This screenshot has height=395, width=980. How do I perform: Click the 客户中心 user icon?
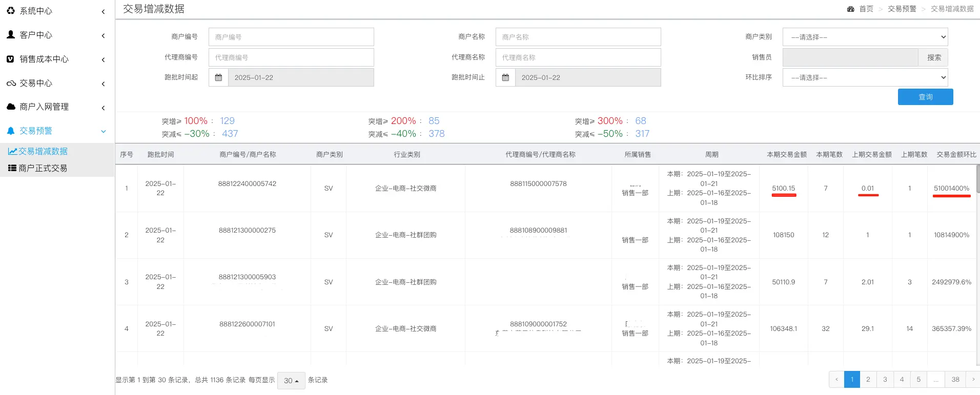point(11,35)
